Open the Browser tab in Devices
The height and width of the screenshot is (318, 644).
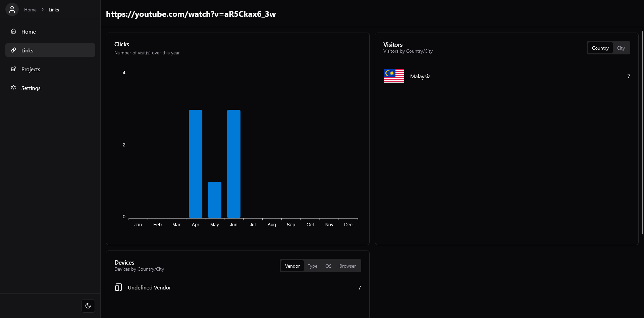(x=347, y=266)
